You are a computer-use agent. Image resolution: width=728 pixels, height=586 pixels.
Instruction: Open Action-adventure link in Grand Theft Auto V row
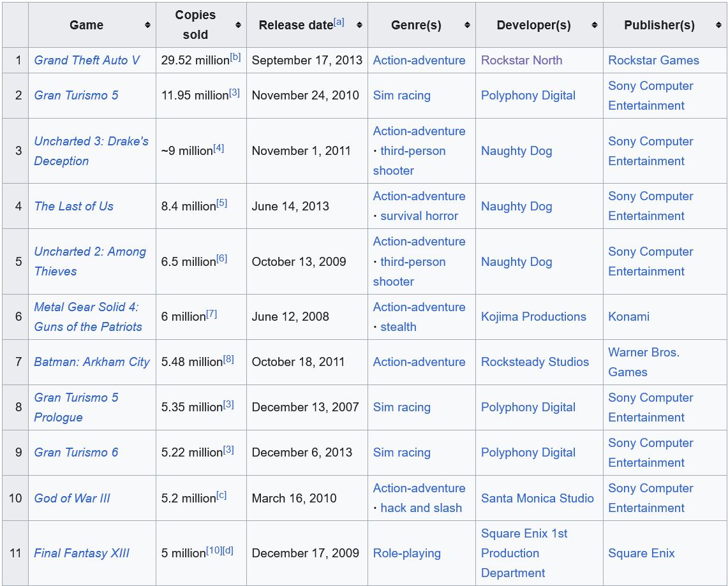419,61
